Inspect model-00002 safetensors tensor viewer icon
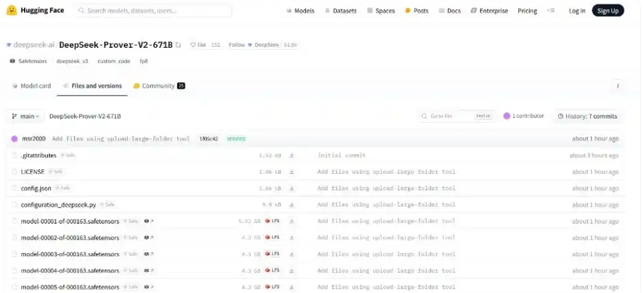The image size is (644, 293). (148, 238)
